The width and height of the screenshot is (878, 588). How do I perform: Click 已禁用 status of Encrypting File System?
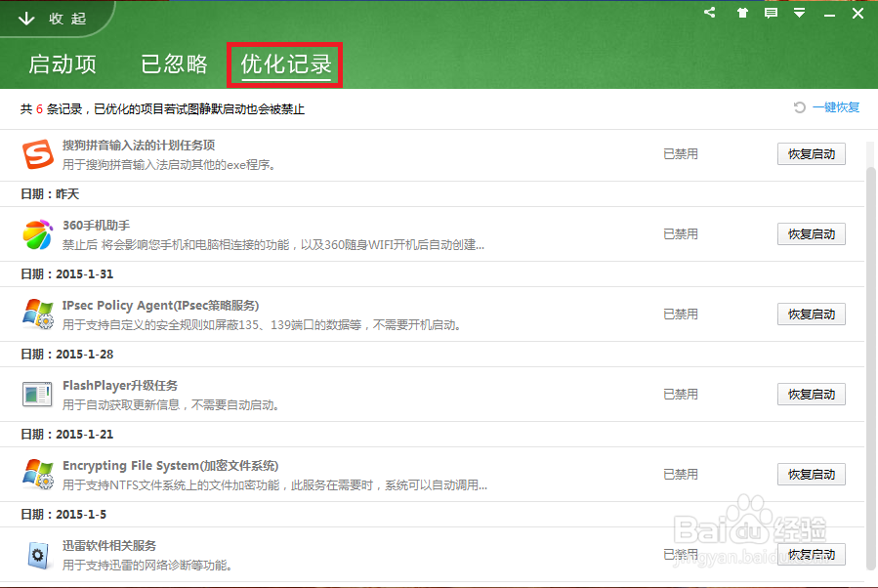681,475
